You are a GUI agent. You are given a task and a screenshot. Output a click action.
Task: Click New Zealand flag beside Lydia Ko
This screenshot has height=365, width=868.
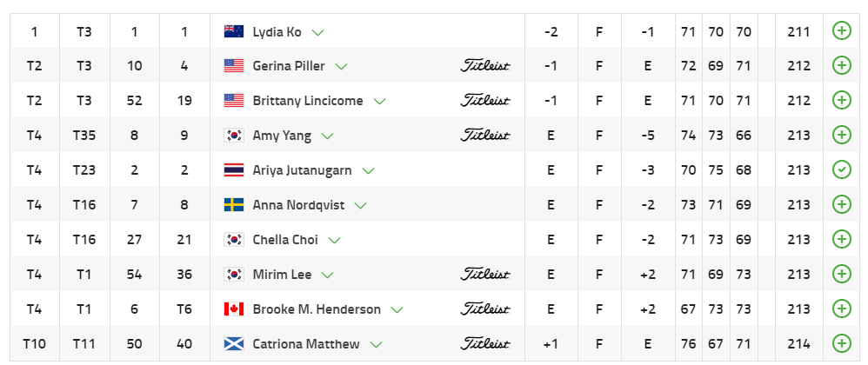(x=233, y=31)
